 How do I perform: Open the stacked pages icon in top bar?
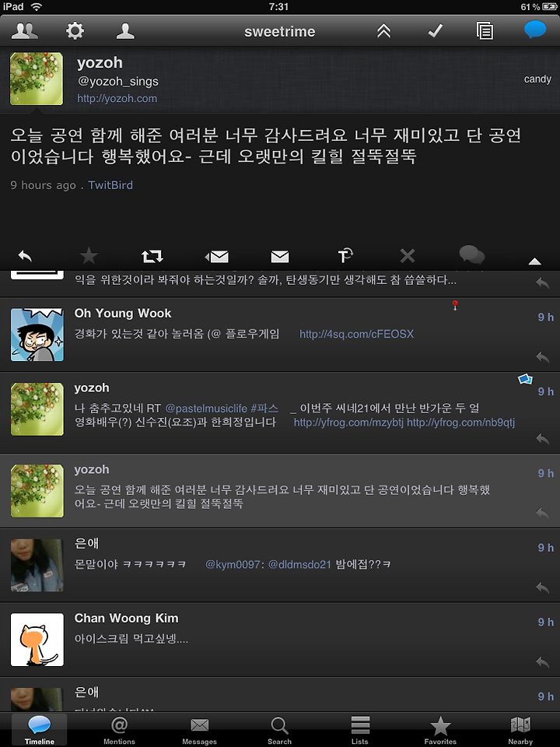[x=485, y=31]
